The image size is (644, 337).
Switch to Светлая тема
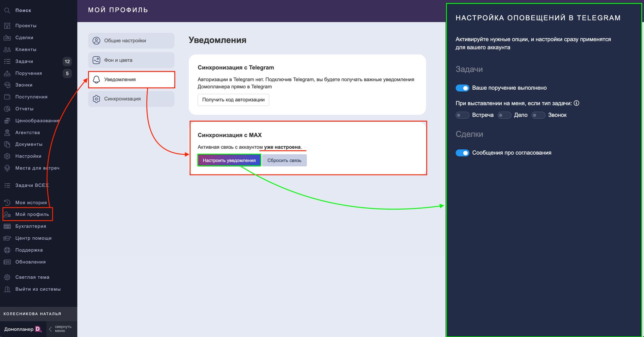[32, 277]
